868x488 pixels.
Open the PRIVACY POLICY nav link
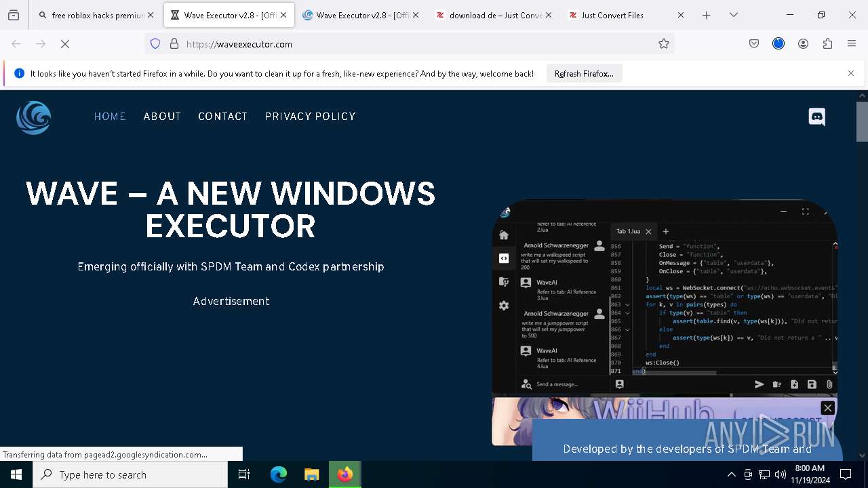click(311, 117)
